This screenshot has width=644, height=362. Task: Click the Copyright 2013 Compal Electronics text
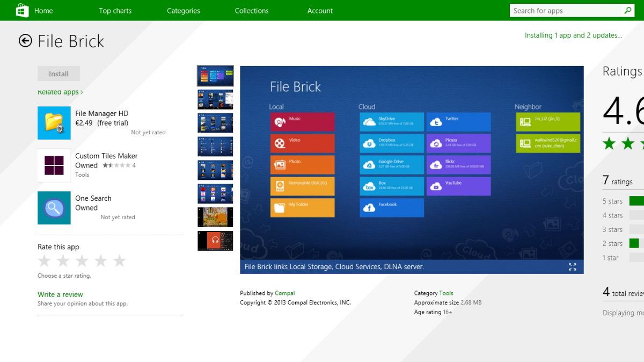tap(295, 303)
